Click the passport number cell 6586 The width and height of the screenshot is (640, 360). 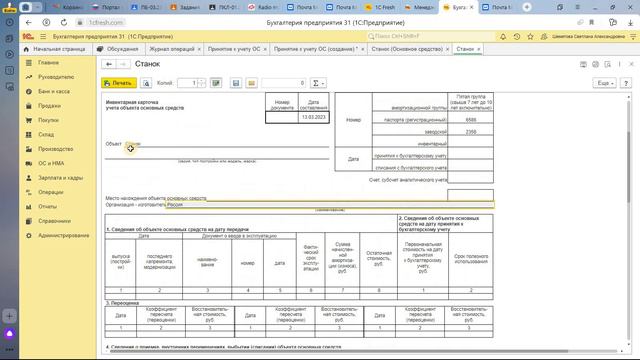[x=471, y=120]
